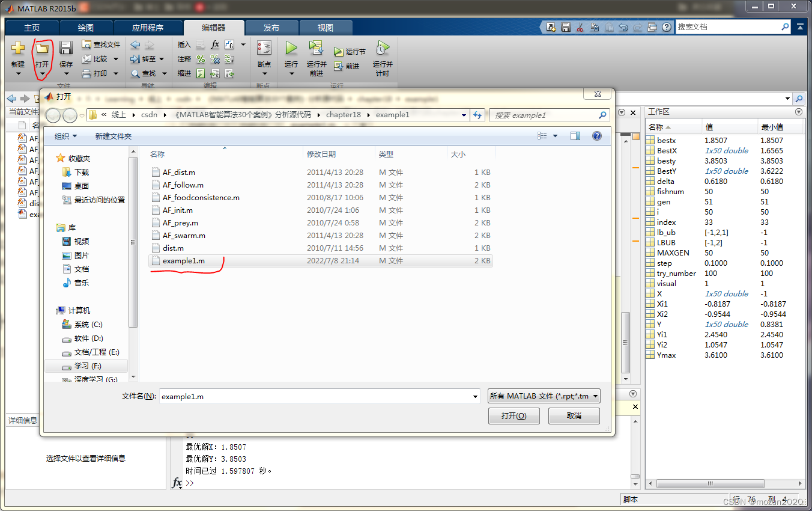
Task: Click the 打开 folder icon in the ribbon
Action: [41, 48]
